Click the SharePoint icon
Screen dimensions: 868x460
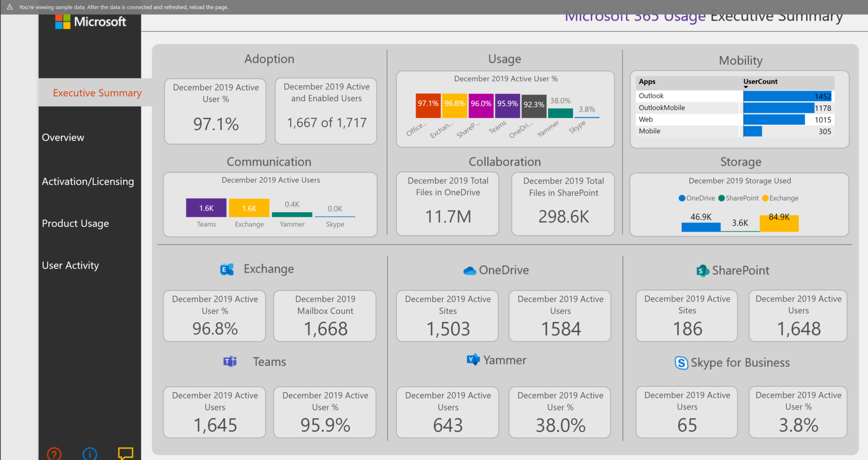(x=702, y=271)
